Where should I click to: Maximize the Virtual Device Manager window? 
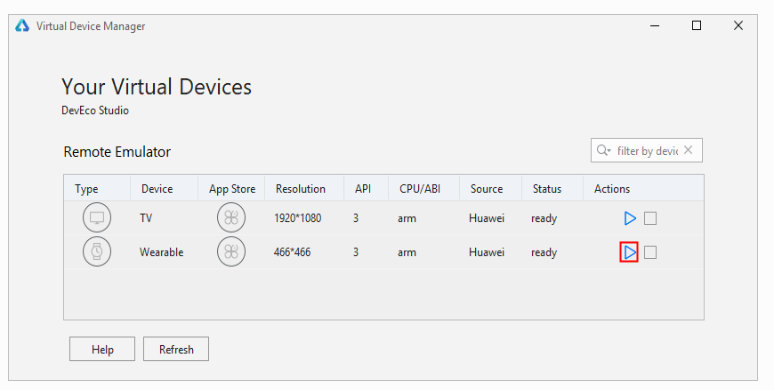pyautogui.click(x=696, y=26)
